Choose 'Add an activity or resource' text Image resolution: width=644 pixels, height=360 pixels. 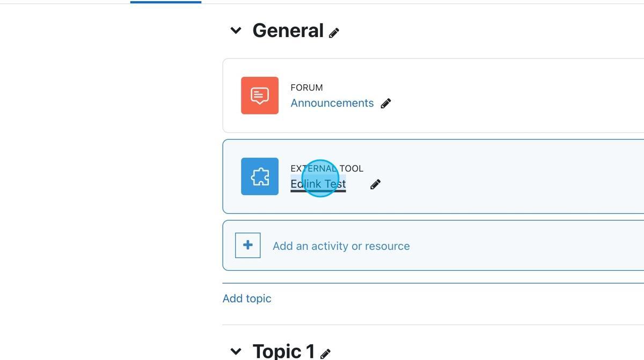pos(341,246)
